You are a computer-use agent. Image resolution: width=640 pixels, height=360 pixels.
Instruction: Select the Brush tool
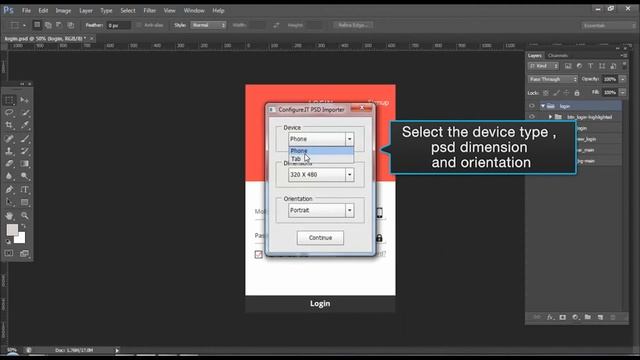(x=24, y=139)
